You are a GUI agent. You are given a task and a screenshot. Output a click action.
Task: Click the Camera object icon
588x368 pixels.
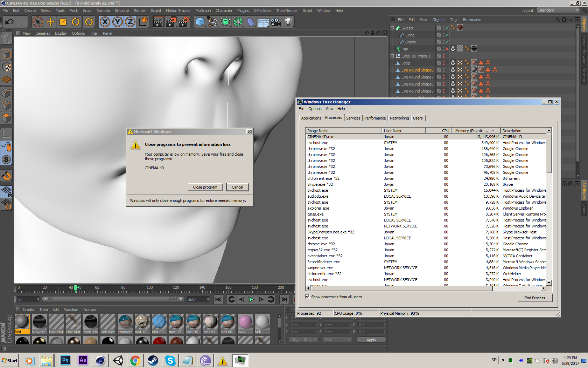click(276, 22)
